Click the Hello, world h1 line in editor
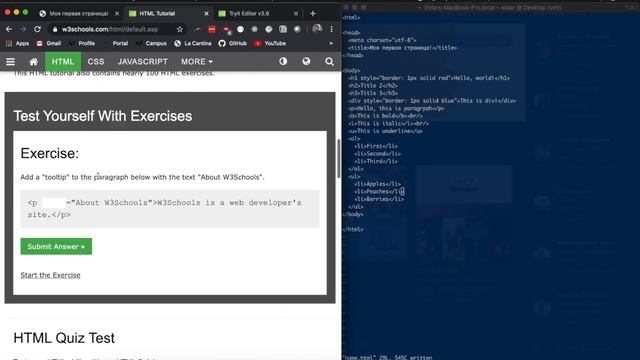Image resolution: width=640 pixels, height=360 pixels. point(429,78)
